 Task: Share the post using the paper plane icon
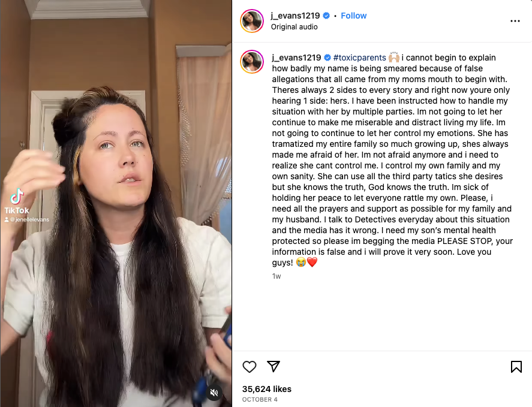tap(273, 366)
